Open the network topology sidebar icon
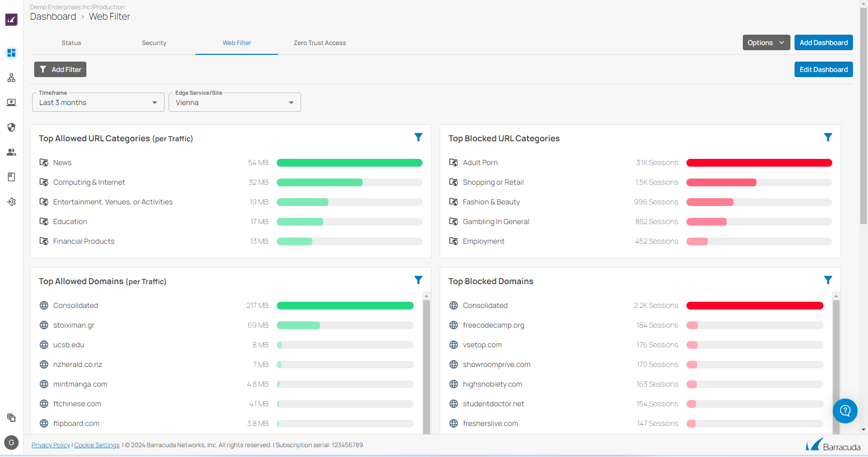The height and width of the screenshot is (457, 868). click(11, 78)
